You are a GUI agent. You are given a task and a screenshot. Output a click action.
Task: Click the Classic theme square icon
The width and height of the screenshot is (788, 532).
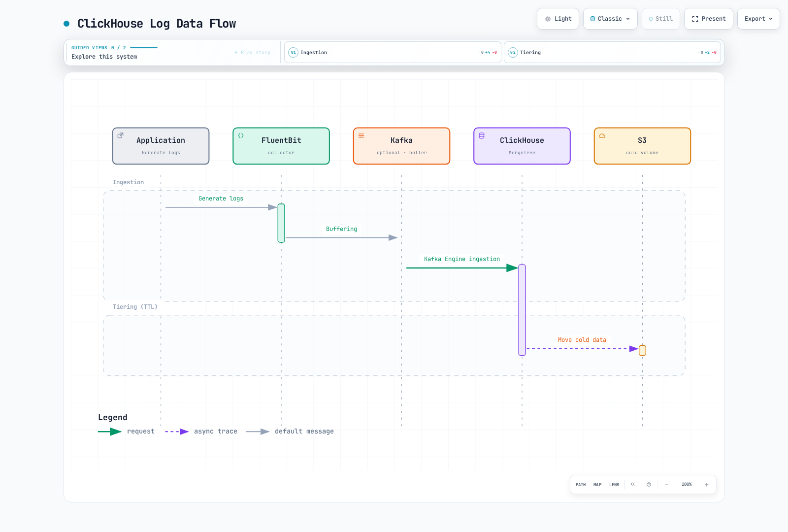click(x=592, y=19)
